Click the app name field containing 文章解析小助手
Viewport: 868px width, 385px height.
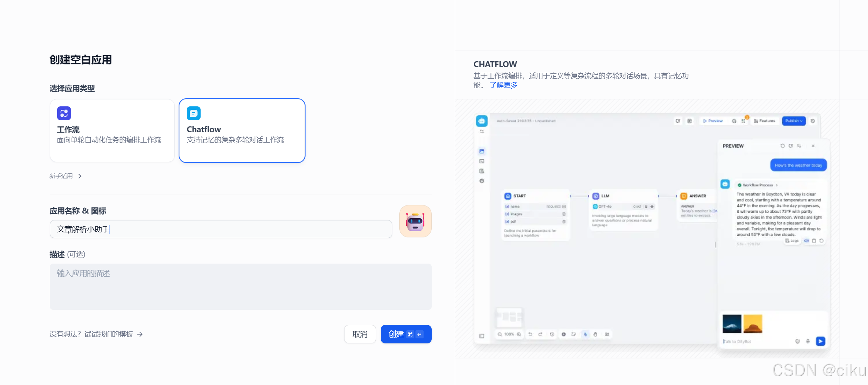click(x=221, y=229)
